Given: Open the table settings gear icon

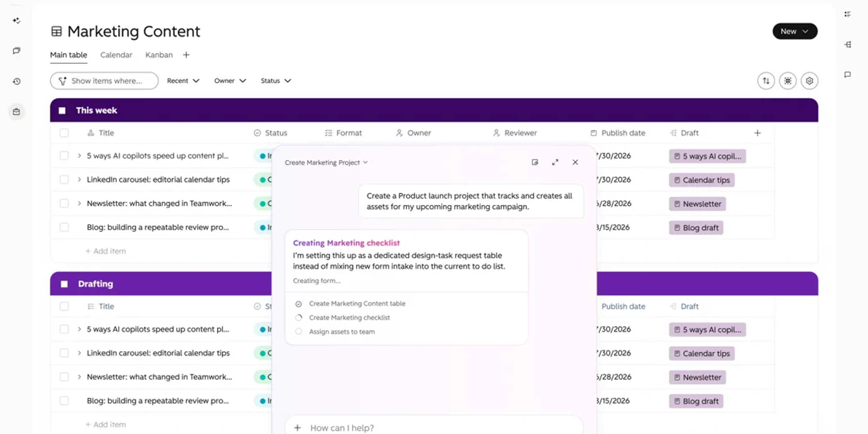Looking at the screenshot, I should pyautogui.click(x=809, y=81).
